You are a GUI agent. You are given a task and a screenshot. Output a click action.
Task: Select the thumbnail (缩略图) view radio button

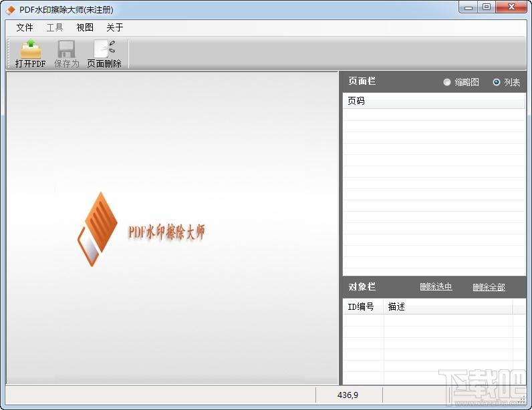tap(447, 82)
